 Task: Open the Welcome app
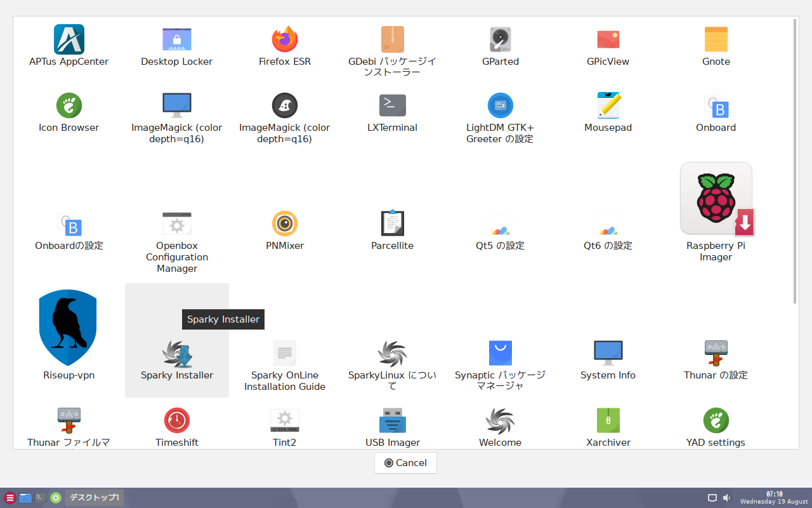(501, 427)
